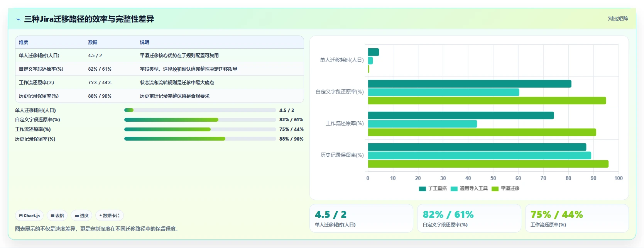Image resolution: width=644 pixels, height=248 pixels.
Task: Click the 4.5 / 2 data card
Action: (361, 218)
